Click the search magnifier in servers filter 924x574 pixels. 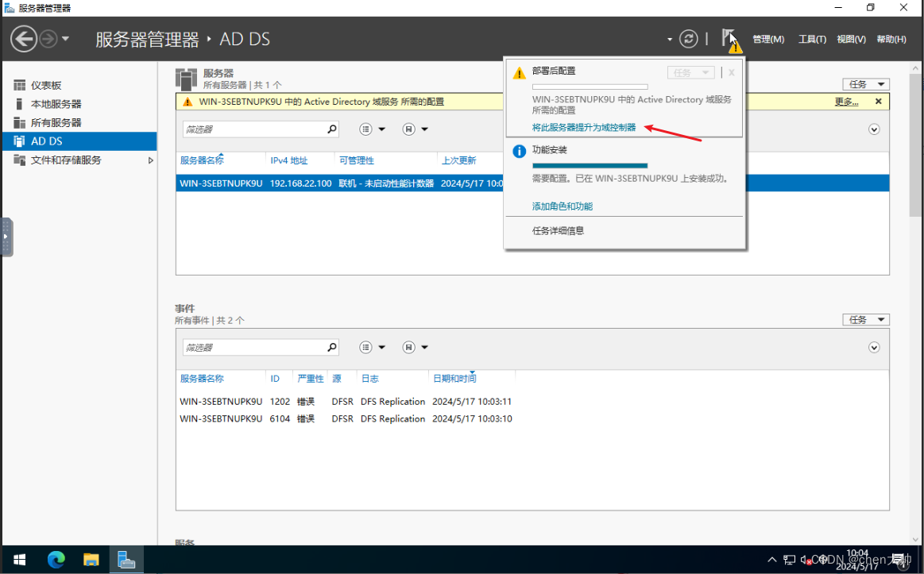[332, 129]
